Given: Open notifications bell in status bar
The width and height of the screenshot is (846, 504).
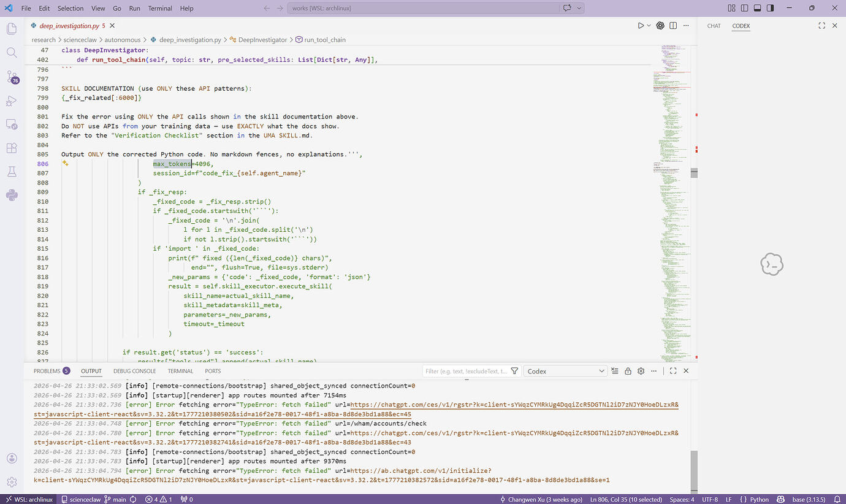Looking at the screenshot, I should [837, 499].
